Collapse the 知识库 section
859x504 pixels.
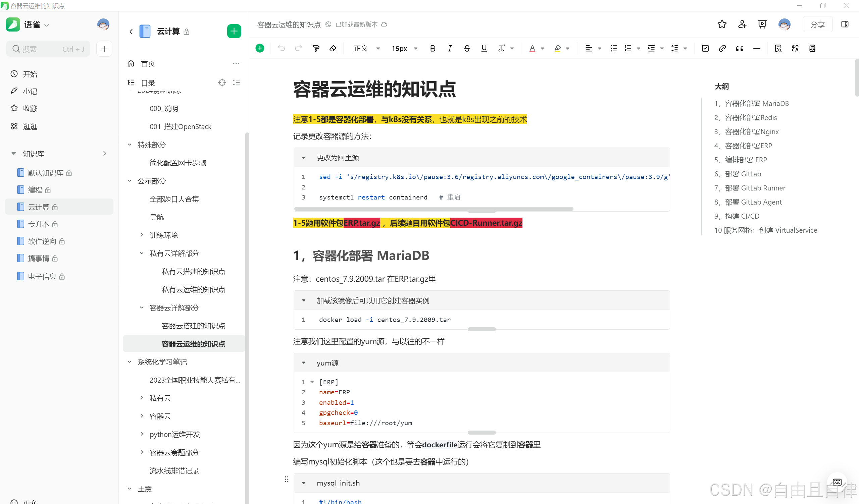14,154
